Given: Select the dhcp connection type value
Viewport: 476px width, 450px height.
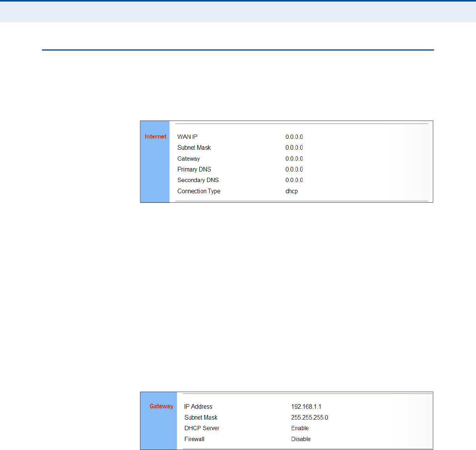Looking at the screenshot, I should (x=292, y=191).
